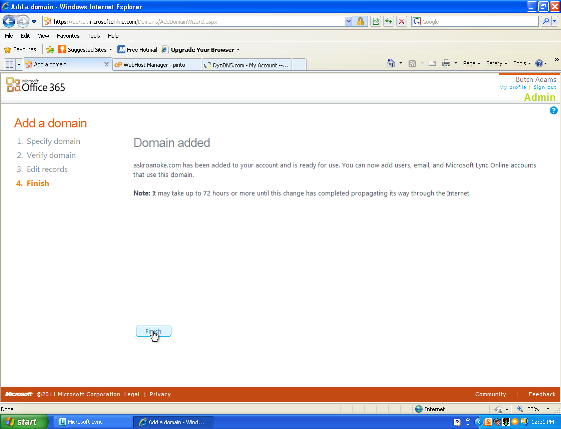Open the View menu

(43, 36)
